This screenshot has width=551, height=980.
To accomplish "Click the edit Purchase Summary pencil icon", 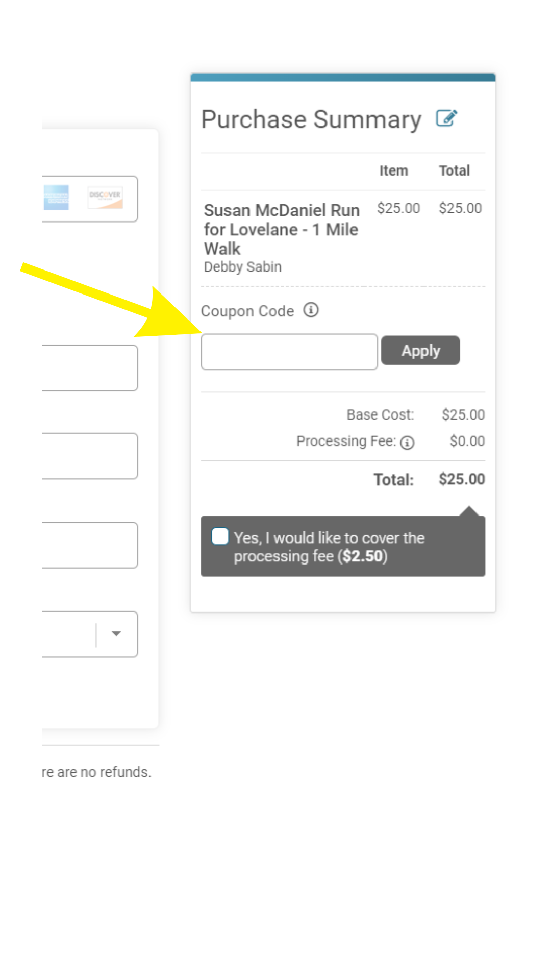I will click(446, 118).
